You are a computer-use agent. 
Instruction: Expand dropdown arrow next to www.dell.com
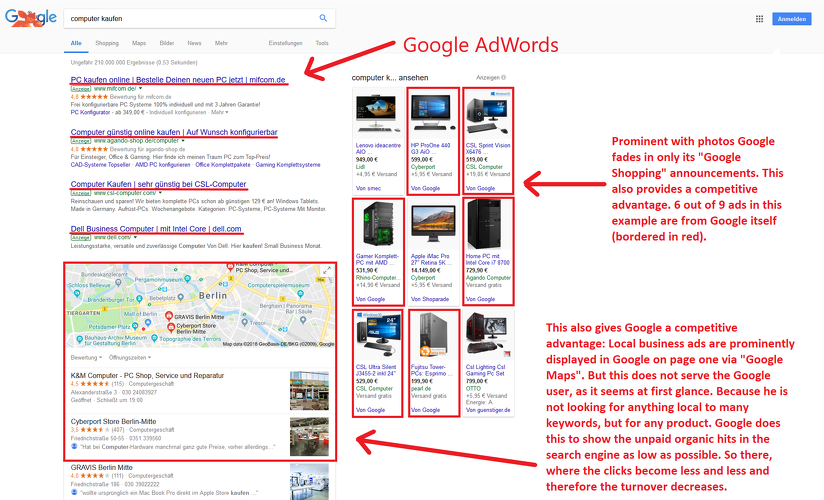pyautogui.click(x=135, y=238)
